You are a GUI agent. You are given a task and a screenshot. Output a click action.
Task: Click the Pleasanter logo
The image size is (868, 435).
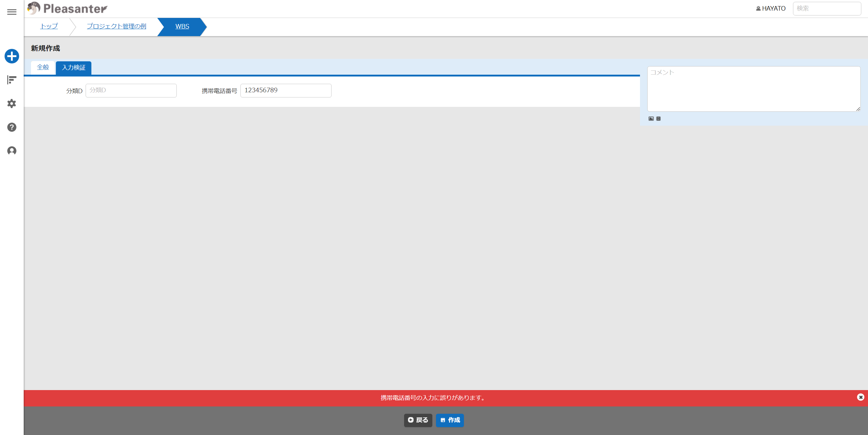(67, 8)
